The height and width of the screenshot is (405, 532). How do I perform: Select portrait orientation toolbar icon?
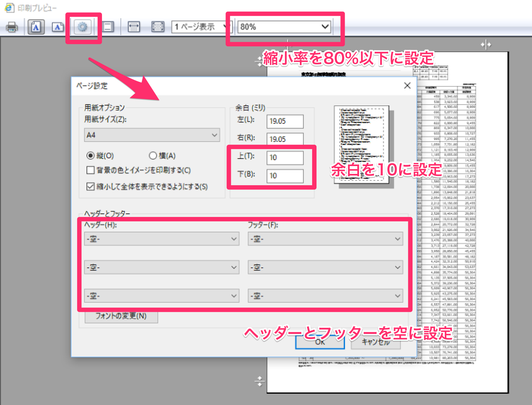(36, 27)
